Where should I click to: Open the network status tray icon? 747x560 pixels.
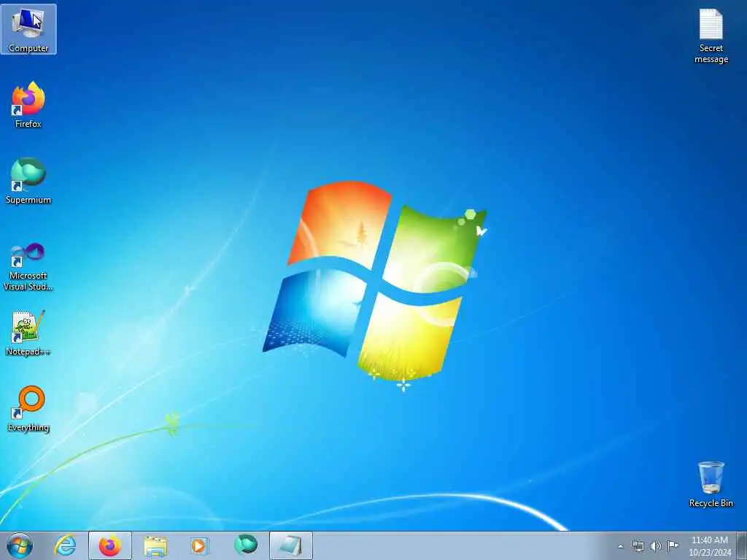pyautogui.click(x=638, y=546)
